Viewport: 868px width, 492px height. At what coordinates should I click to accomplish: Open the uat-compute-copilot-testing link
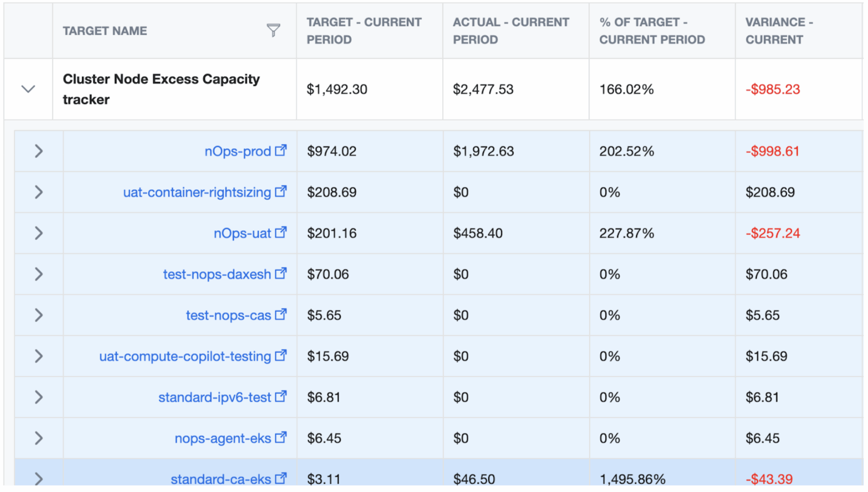coord(185,356)
